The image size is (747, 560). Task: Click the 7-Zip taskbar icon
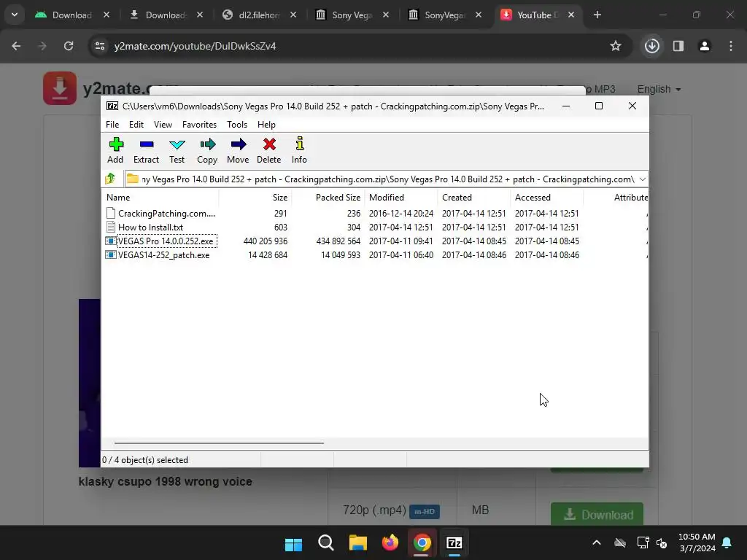point(454,542)
